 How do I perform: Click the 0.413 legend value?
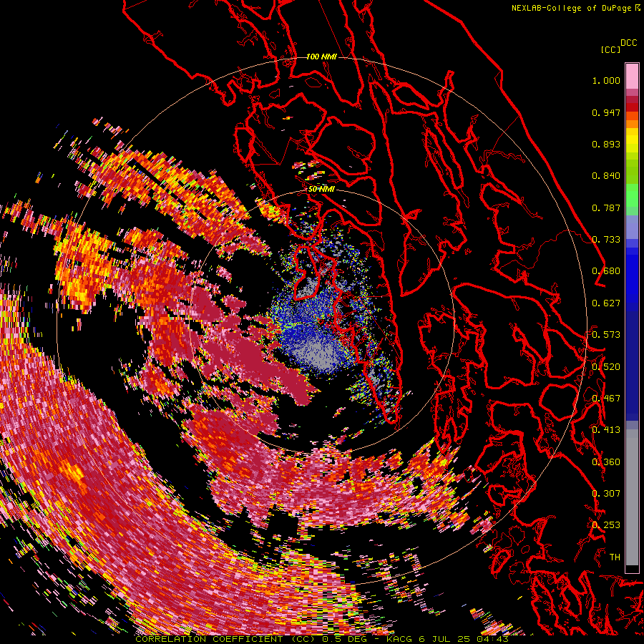click(606, 430)
